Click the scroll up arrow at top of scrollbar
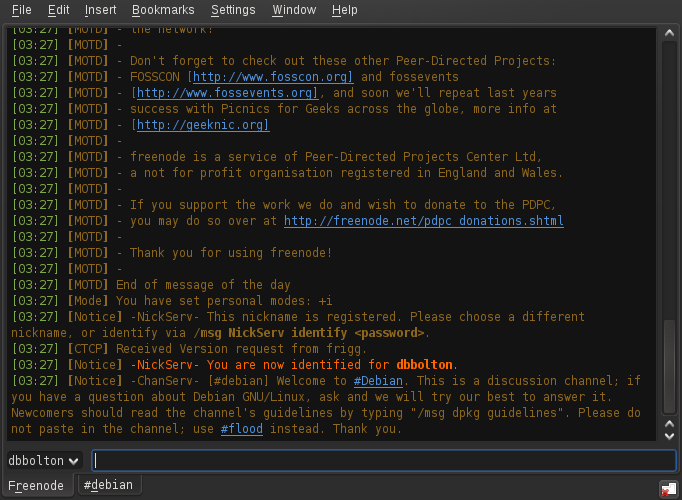 [669, 33]
